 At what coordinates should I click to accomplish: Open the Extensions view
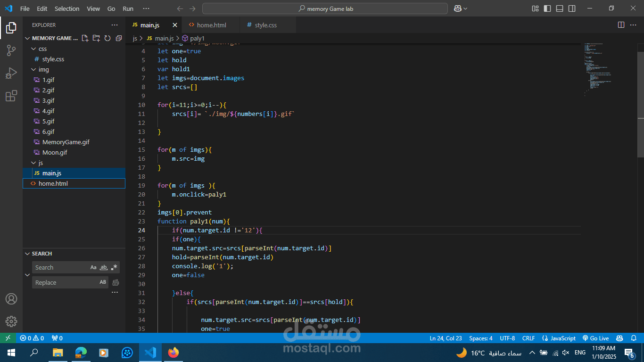11,96
